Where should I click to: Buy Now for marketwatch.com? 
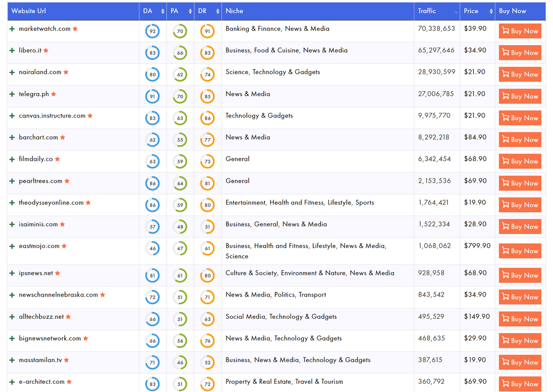[x=520, y=31]
